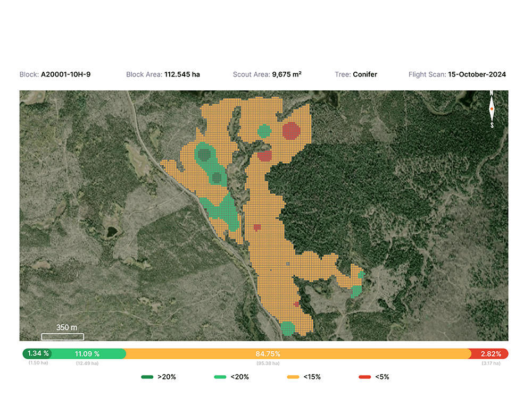Click the 350 m scale bar
The height and width of the screenshot is (398, 532).
point(63,336)
